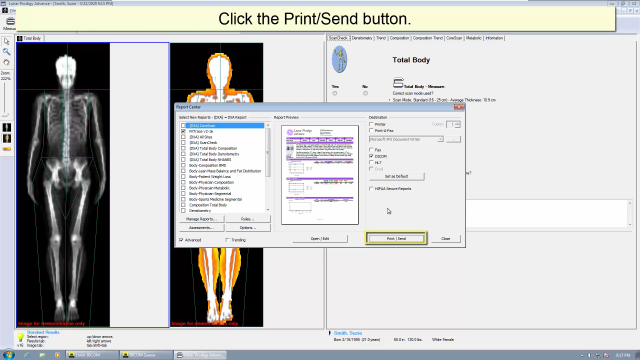Click the Open / Edit button
Viewport: 640px width, 360px height.
[320, 238]
